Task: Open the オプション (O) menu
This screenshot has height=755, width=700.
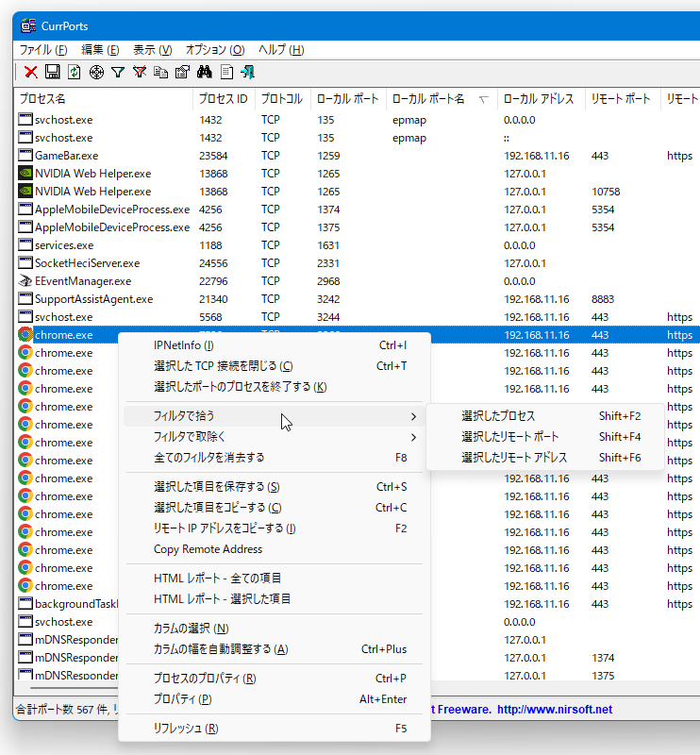Action: click(215, 50)
